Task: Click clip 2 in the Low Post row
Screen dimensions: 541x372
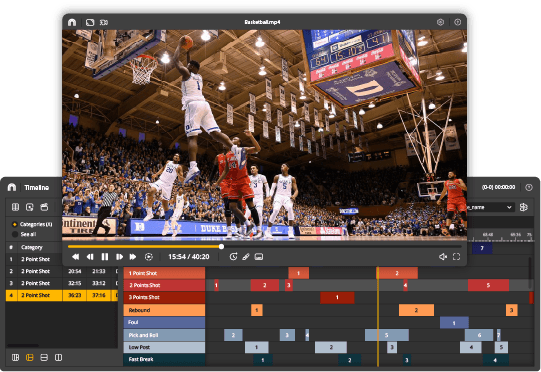Action: point(331,347)
